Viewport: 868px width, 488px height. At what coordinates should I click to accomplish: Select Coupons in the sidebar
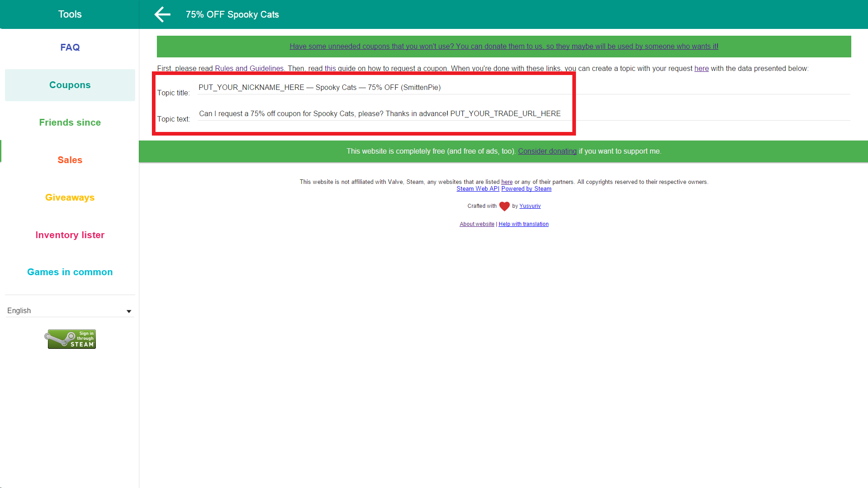point(70,85)
